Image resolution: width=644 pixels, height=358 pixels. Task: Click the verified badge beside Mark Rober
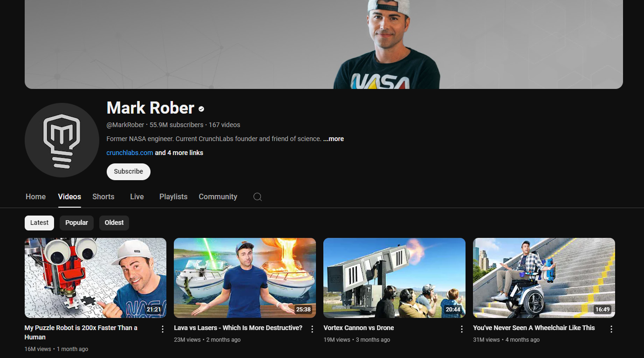[x=201, y=109]
